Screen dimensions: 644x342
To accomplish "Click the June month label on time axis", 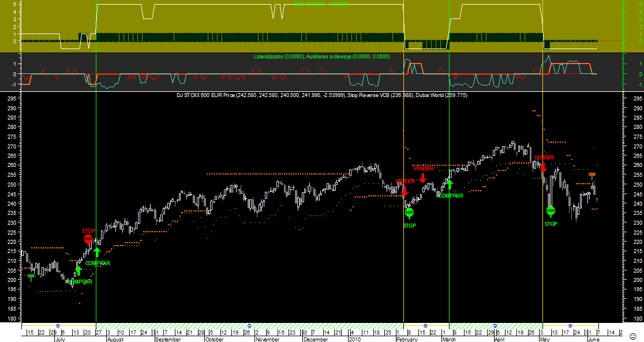I will point(593,340).
